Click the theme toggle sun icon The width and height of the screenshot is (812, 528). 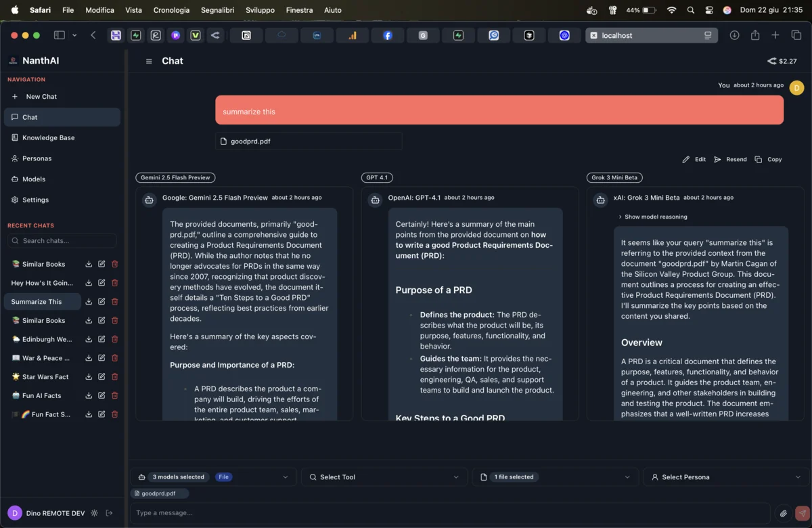pyautogui.click(x=94, y=513)
